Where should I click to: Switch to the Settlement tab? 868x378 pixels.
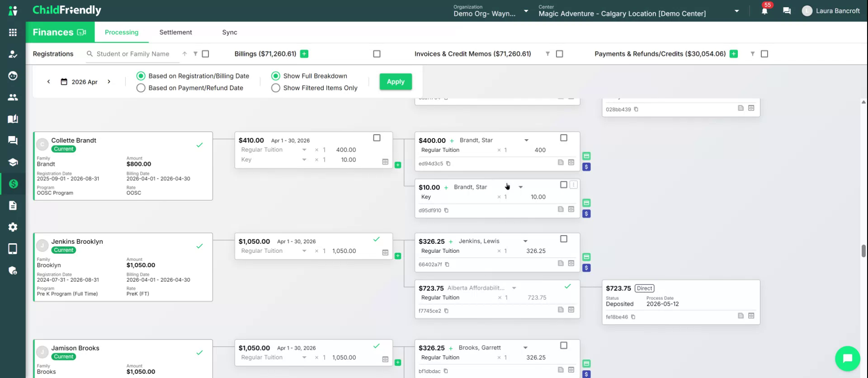tap(175, 32)
